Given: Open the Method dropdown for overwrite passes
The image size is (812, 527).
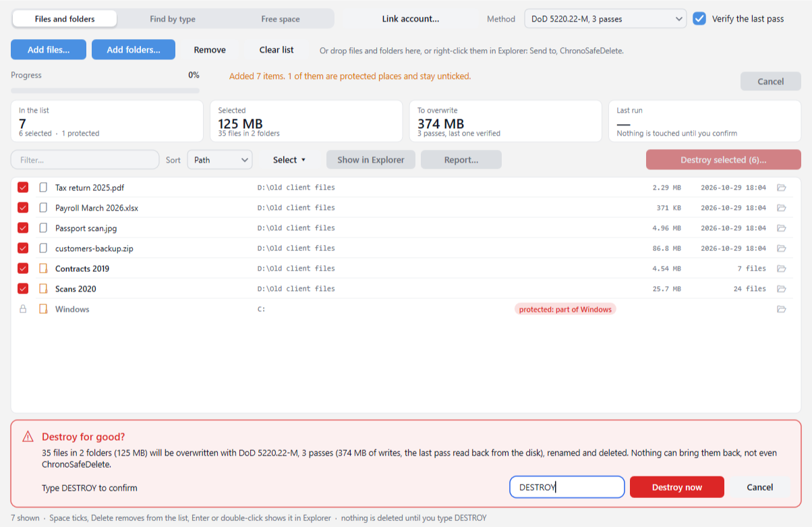Looking at the screenshot, I should (x=606, y=19).
